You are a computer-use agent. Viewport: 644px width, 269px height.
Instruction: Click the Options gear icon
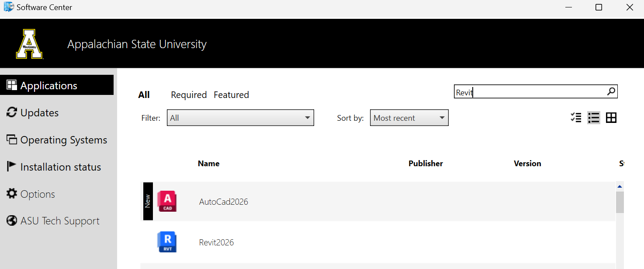tap(12, 194)
